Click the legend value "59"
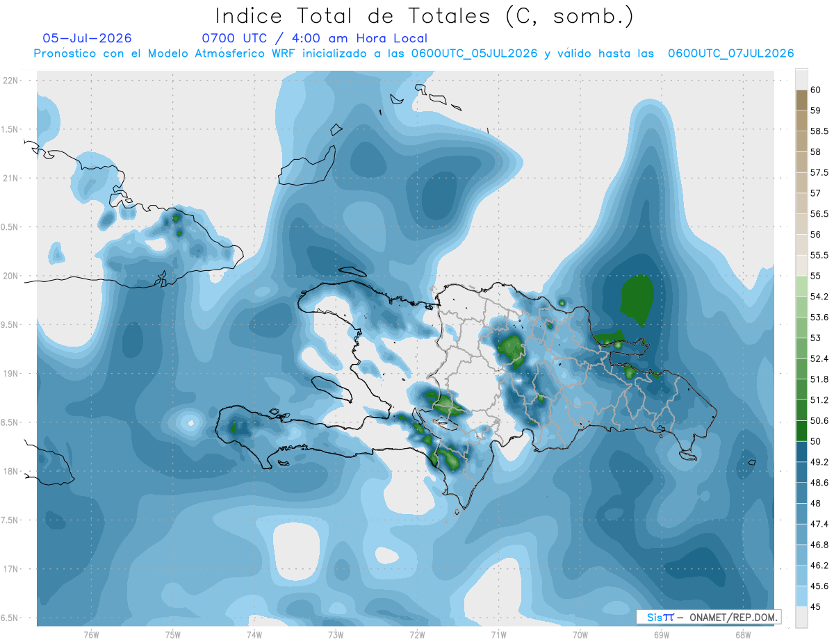The image size is (834, 644). point(816,110)
